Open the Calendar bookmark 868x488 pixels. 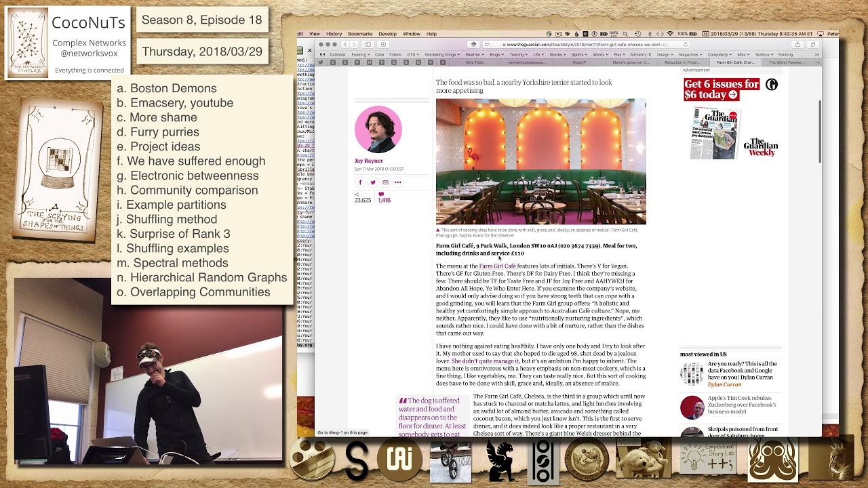tap(338, 55)
